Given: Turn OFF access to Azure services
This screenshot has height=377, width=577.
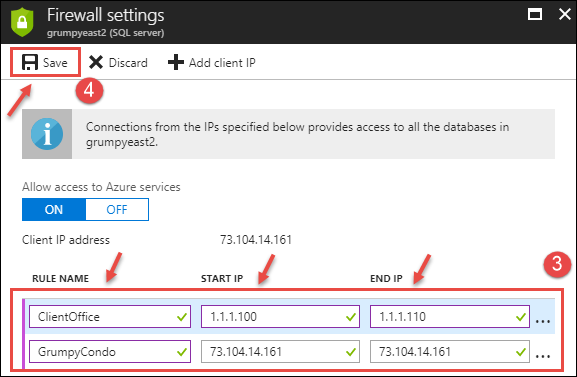Looking at the screenshot, I should coord(117,209).
